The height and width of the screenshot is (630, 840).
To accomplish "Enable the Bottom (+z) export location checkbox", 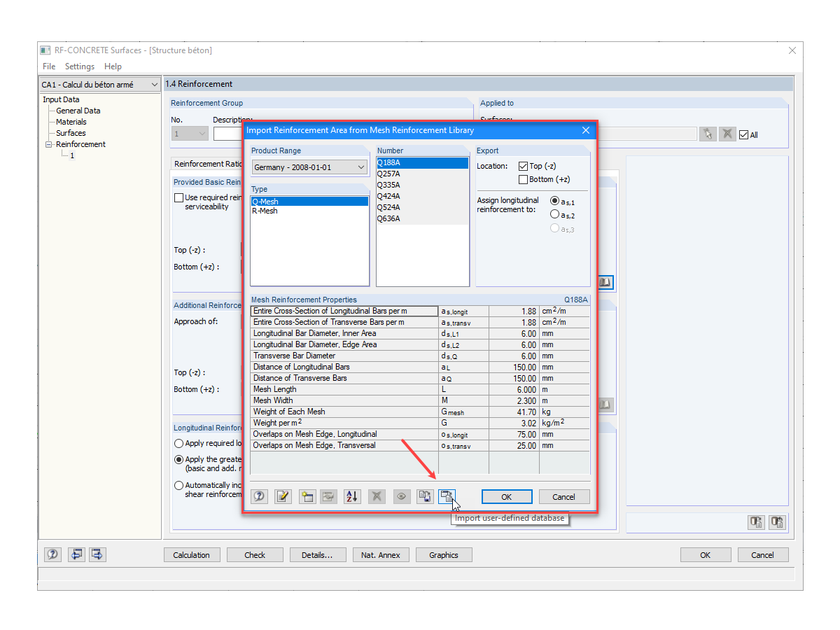I will [x=523, y=180].
